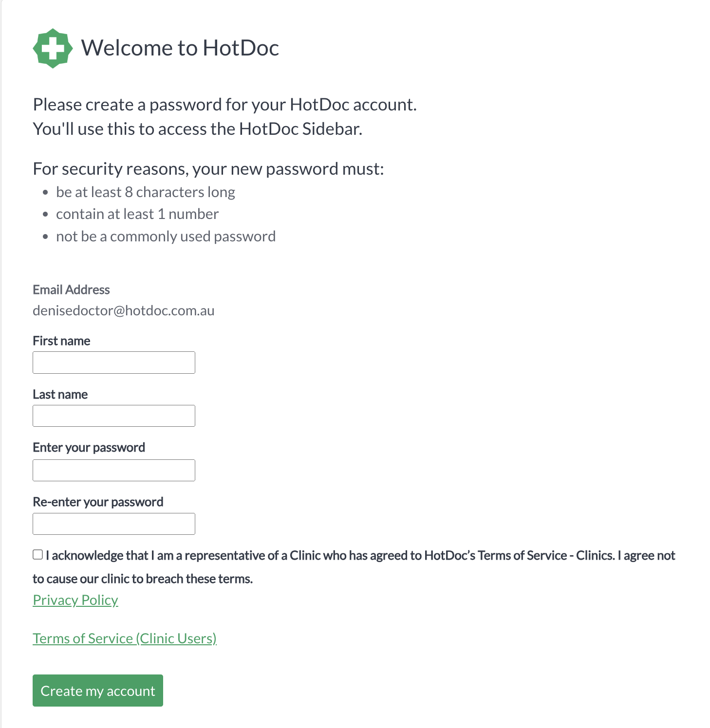Click the acknowledgement text beside the checkbox

pyautogui.click(x=354, y=567)
